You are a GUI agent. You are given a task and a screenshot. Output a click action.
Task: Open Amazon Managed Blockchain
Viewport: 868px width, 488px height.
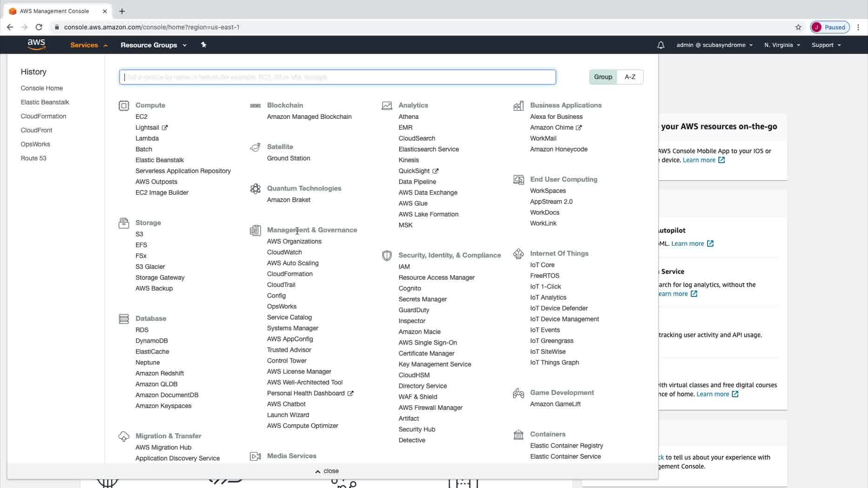309,117
